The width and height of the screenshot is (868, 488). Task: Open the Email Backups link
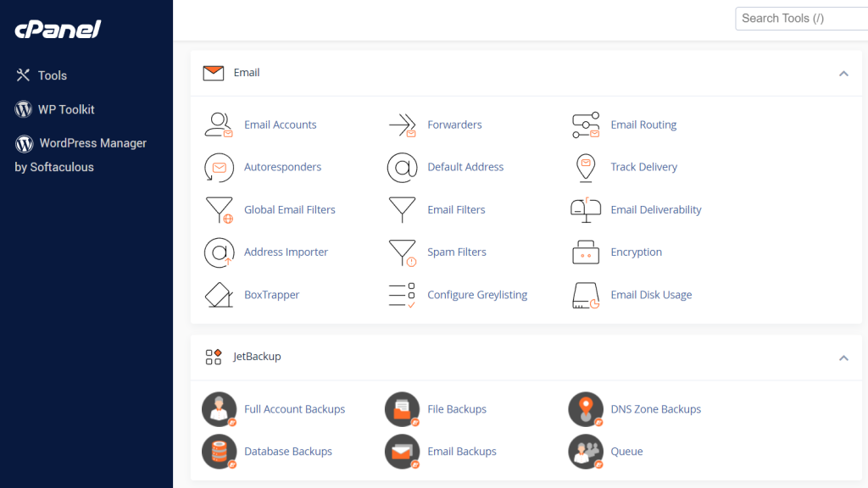pos(462,452)
